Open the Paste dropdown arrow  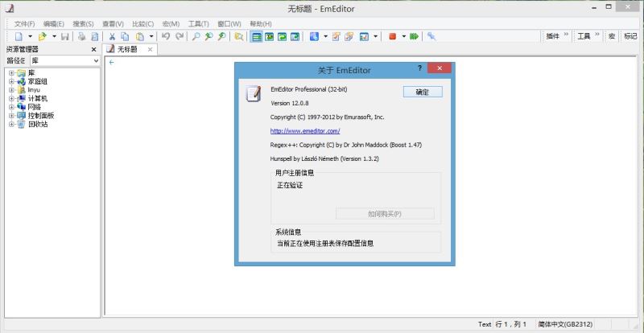click(x=151, y=36)
